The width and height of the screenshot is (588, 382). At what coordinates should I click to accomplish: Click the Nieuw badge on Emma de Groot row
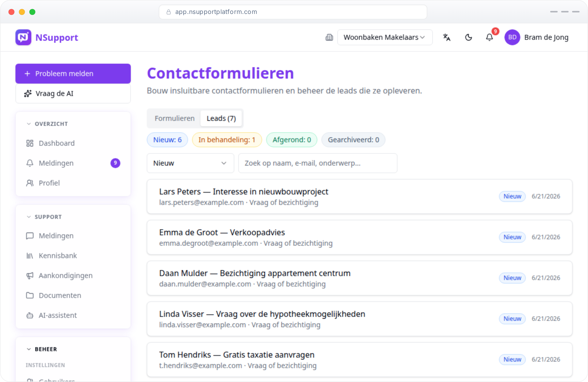[512, 237]
